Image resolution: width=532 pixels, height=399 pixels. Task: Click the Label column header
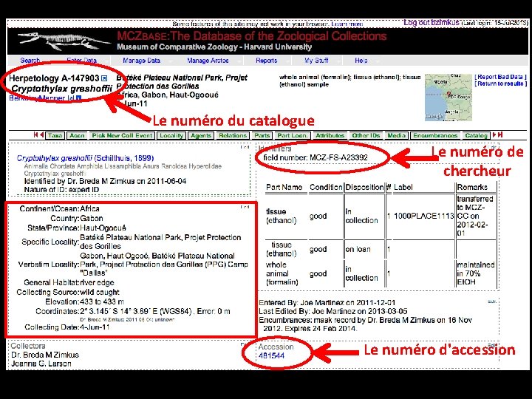[x=403, y=187]
